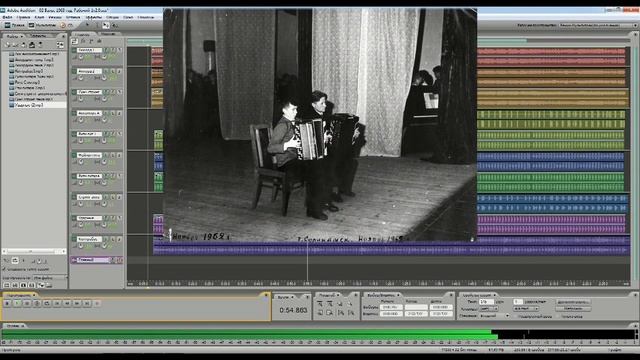The image size is (640, 360).
Task: Show track Sends controls button
Action: pyautogui.click(x=91, y=41)
